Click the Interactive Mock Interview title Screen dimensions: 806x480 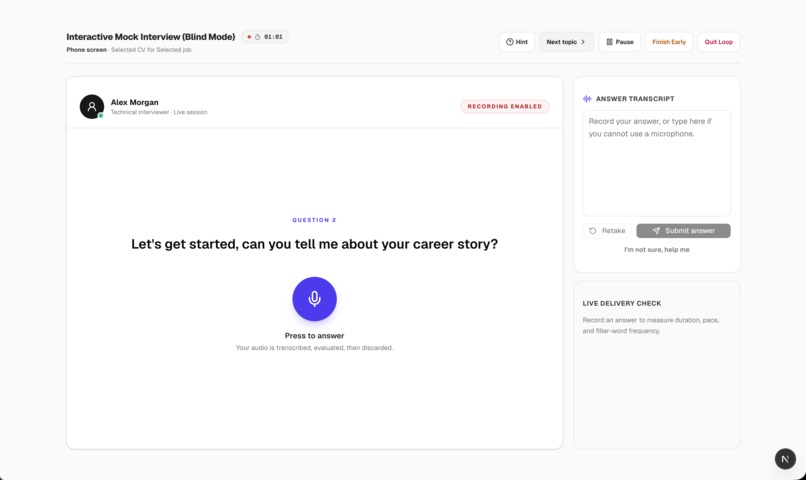point(151,37)
